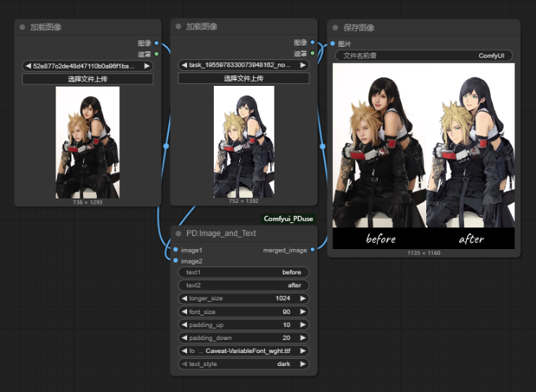
Task: Click the 图片 input port on save node
Action: click(332, 44)
